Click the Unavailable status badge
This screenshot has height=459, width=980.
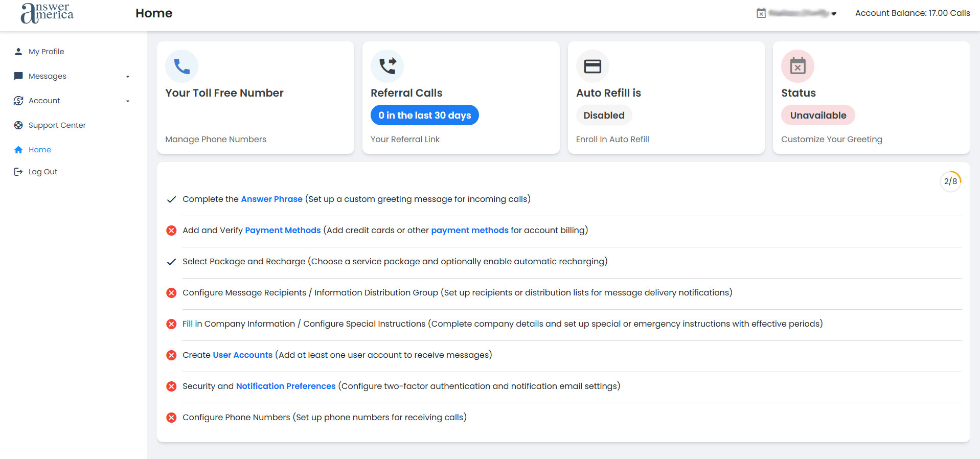pyautogui.click(x=818, y=116)
